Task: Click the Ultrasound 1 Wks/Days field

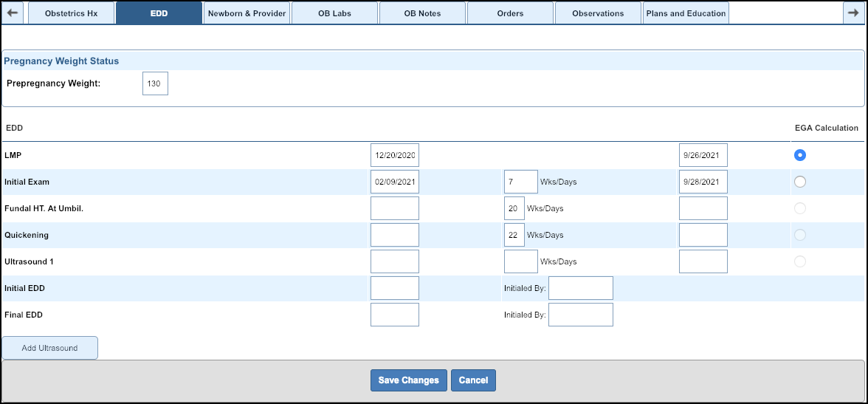Action: tap(520, 261)
